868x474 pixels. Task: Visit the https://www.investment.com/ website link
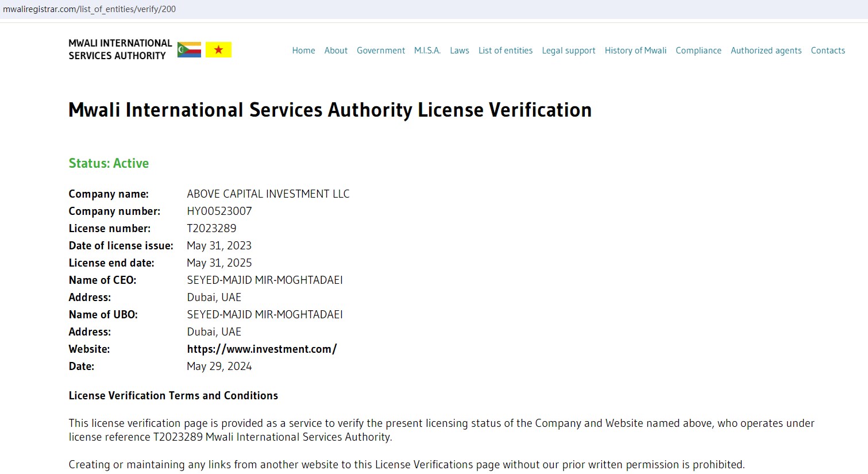[261, 349]
